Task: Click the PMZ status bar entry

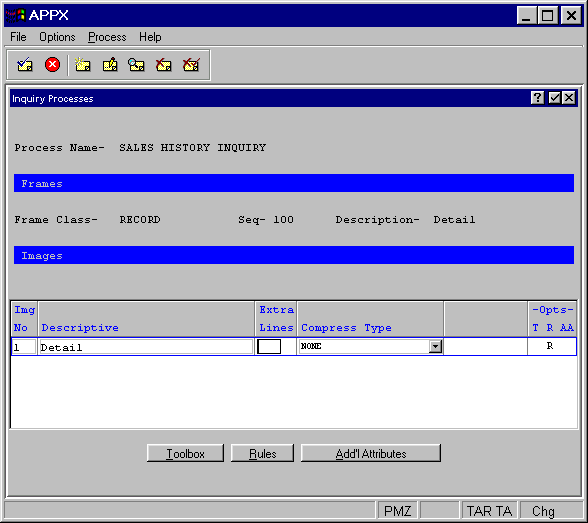Action: pyautogui.click(x=398, y=511)
